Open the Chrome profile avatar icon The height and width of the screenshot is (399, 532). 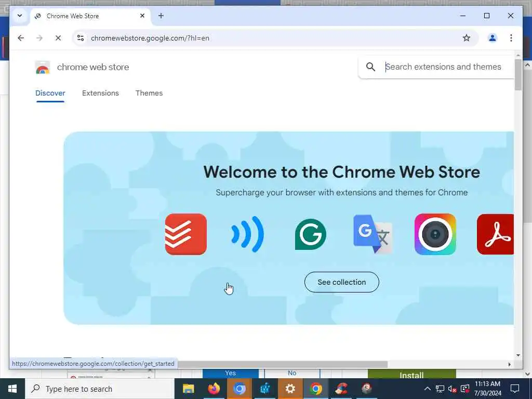pyautogui.click(x=493, y=38)
